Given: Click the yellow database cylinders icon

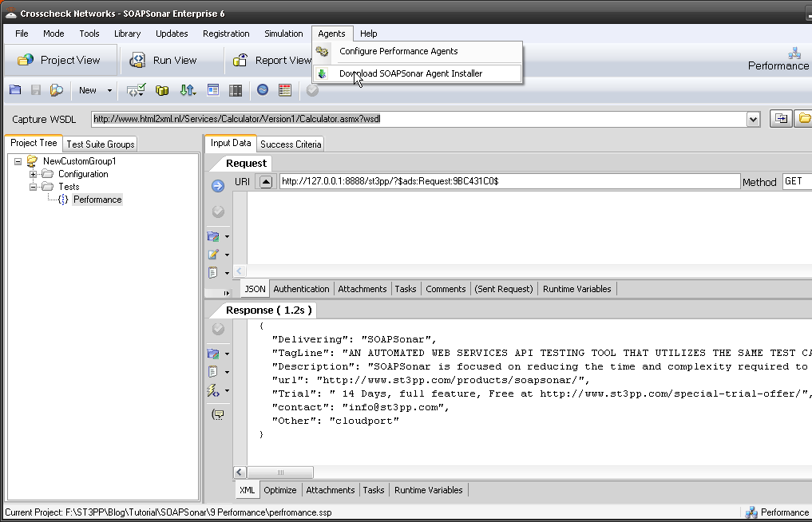Looking at the screenshot, I should point(162,90).
